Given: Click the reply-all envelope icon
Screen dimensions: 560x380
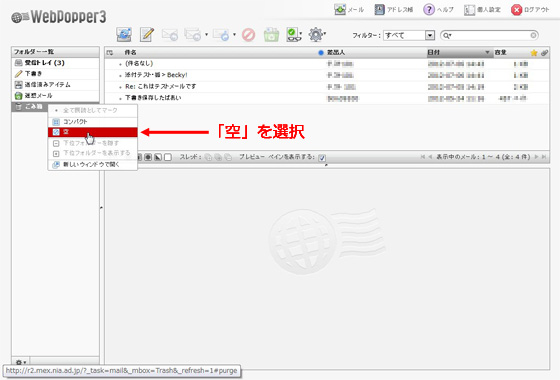Looking at the screenshot, I should click(x=193, y=35).
